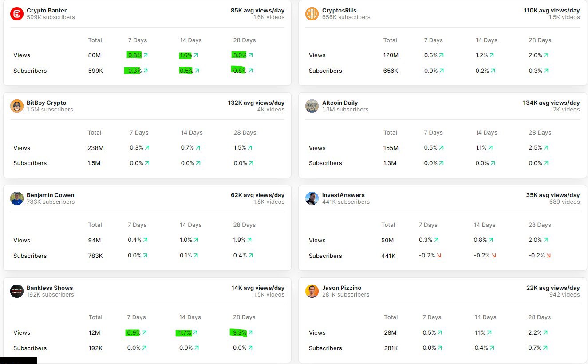Viewport: 588px width, 364px height.
Task: Click Jason Pizzino total subscribers 281K
Action: 391,348
